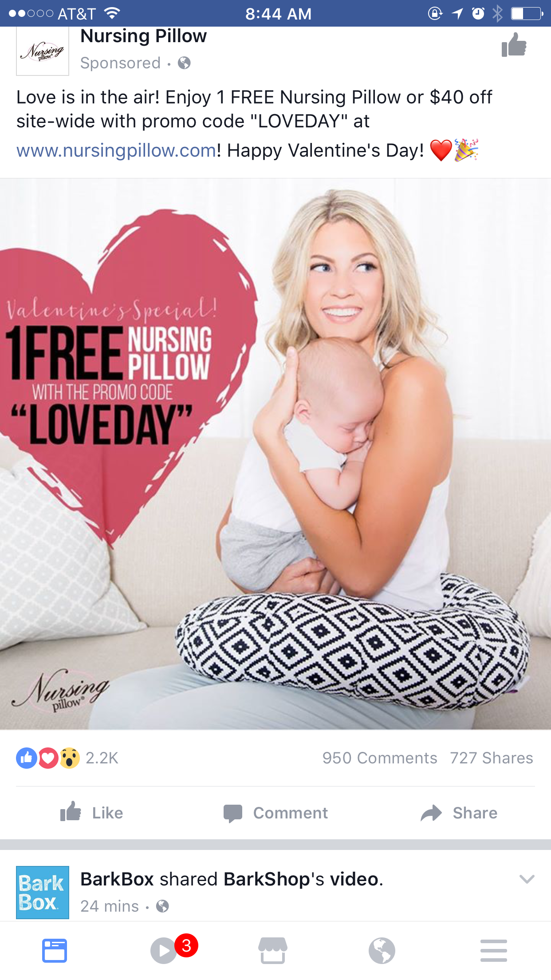Expand the BarkBox post options chevron

click(x=527, y=879)
